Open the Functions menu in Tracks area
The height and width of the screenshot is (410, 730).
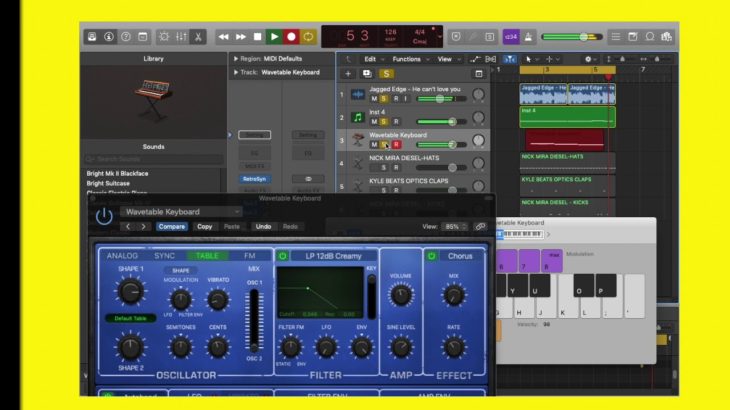tap(410, 59)
